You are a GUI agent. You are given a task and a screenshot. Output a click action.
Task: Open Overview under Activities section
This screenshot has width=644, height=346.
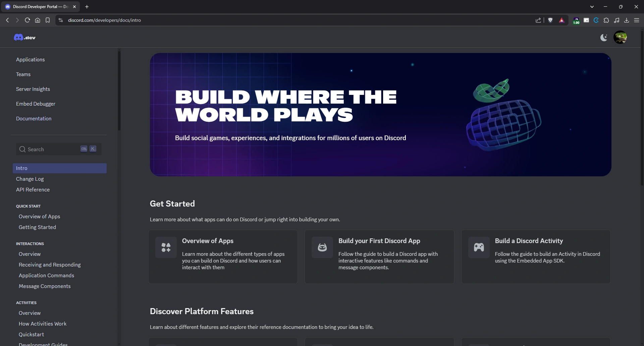[30, 313]
